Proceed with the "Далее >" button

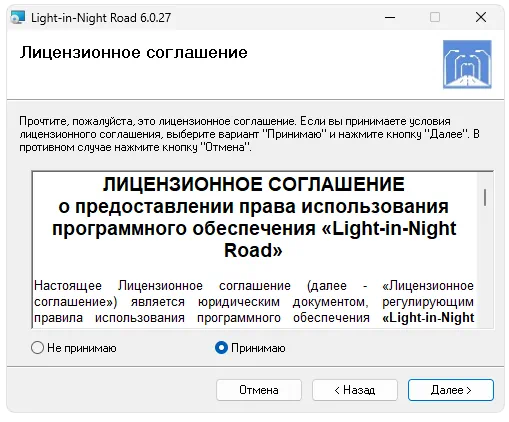[451, 390]
